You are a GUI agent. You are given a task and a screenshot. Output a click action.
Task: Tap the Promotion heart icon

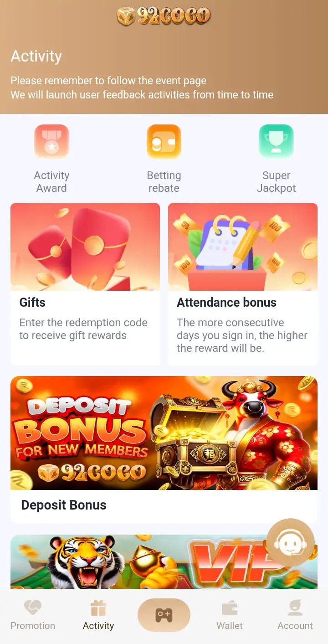coord(33,608)
